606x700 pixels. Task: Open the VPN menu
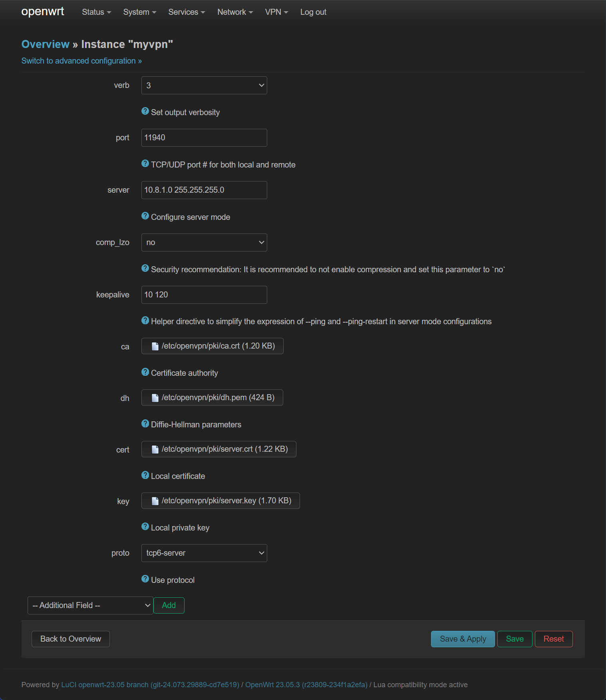point(276,12)
